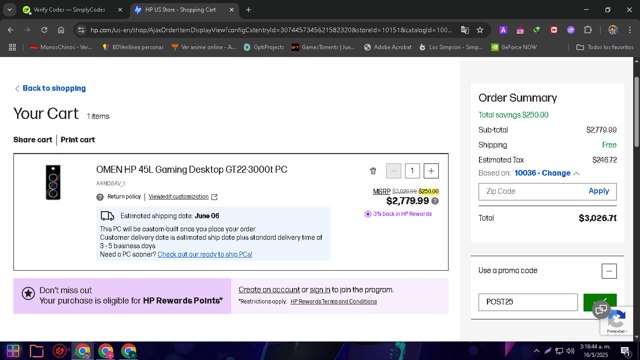The width and height of the screenshot is (640, 360).
Task: Click sign in link in rewards banner
Action: 320,290
